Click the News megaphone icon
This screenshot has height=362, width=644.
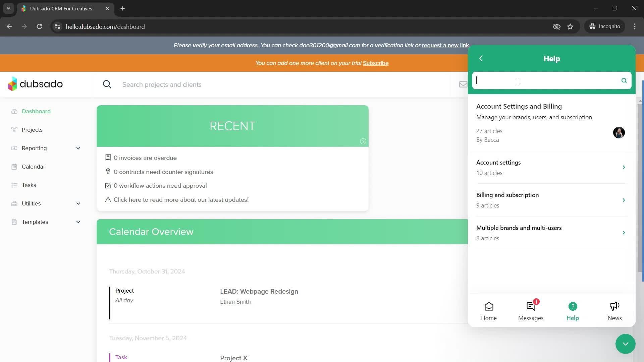(x=614, y=306)
